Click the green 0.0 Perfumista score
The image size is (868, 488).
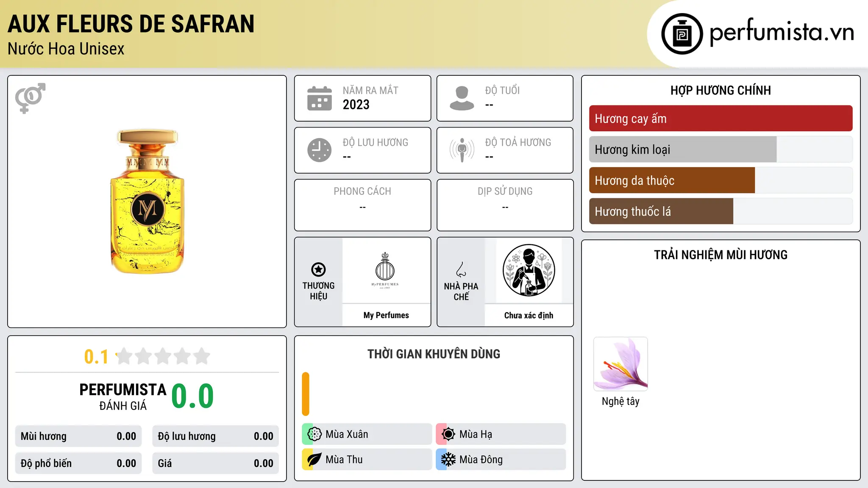pos(192,396)
